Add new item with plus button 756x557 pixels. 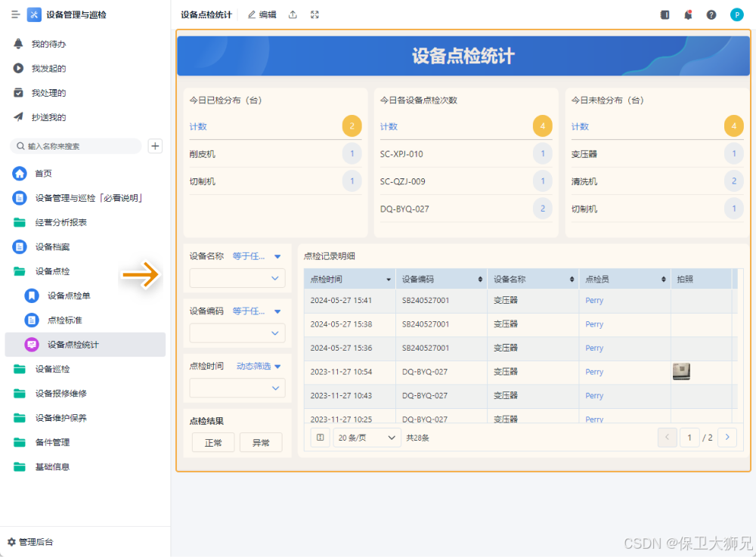[155, 146]
